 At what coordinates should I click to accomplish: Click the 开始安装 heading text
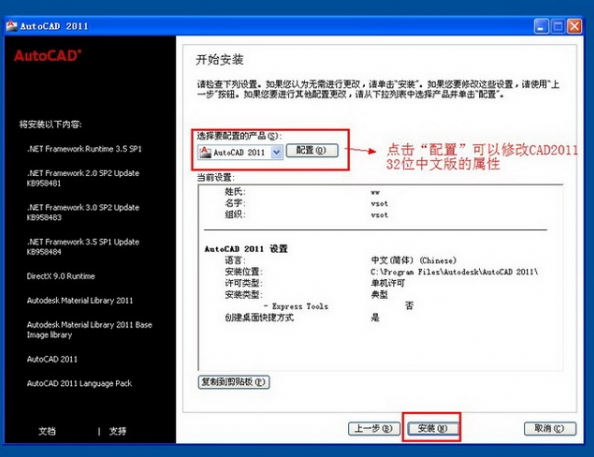pyautogui.click(x=220, y=59)
